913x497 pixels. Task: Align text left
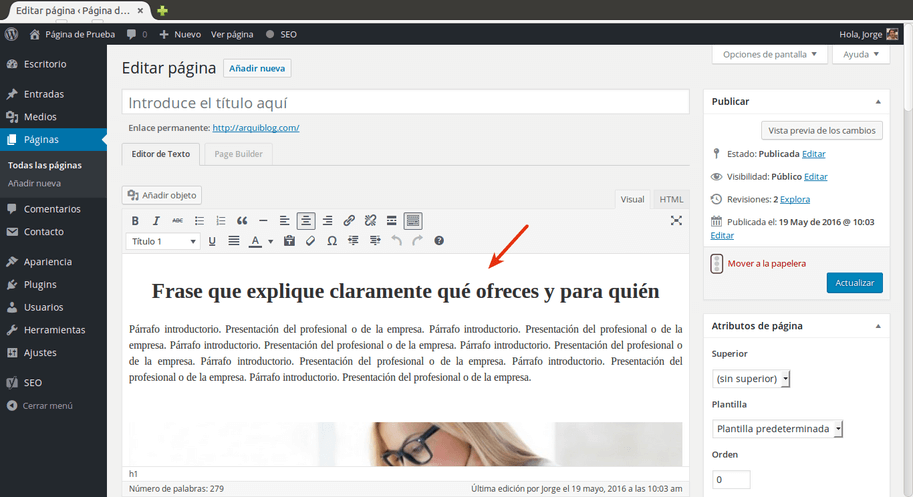(284, 221)
